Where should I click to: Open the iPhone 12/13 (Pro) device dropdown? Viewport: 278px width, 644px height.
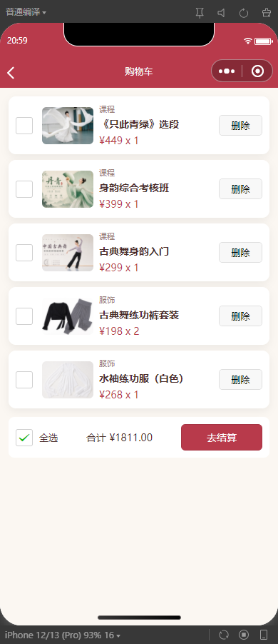pos(62,635)
